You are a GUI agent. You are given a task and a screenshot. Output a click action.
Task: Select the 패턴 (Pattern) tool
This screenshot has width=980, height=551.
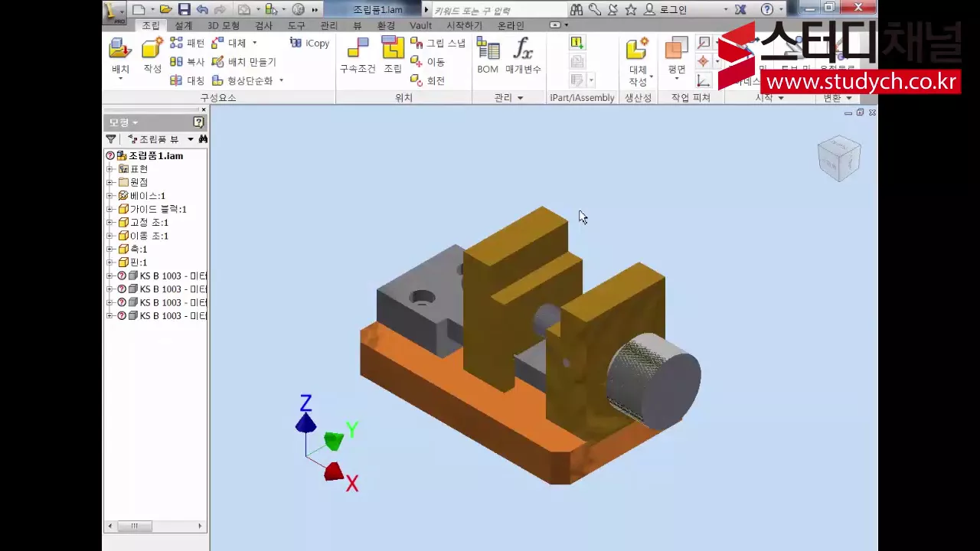click(187, 43)
